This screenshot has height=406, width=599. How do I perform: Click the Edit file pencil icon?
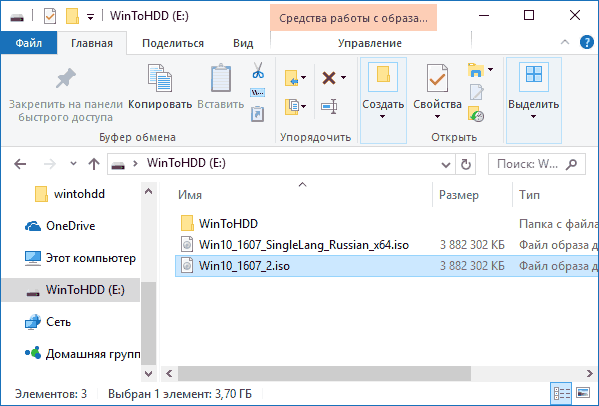[476, 92]
